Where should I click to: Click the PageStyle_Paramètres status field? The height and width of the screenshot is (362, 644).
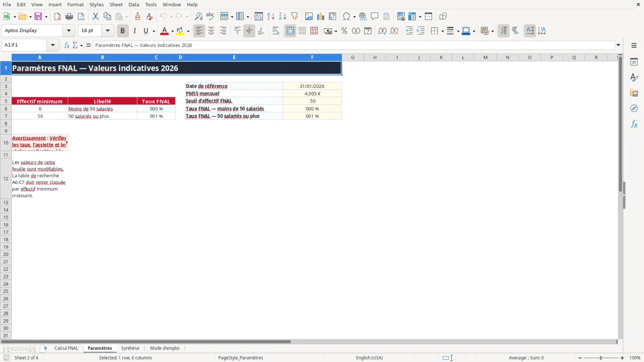pyautogui.click(x=240, y=358)
